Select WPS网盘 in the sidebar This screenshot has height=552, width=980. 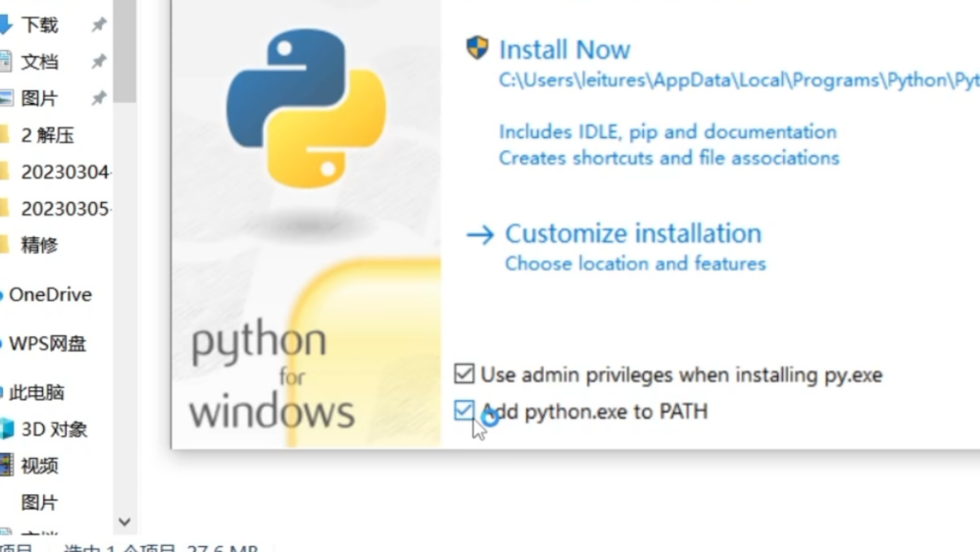(47, 343)
